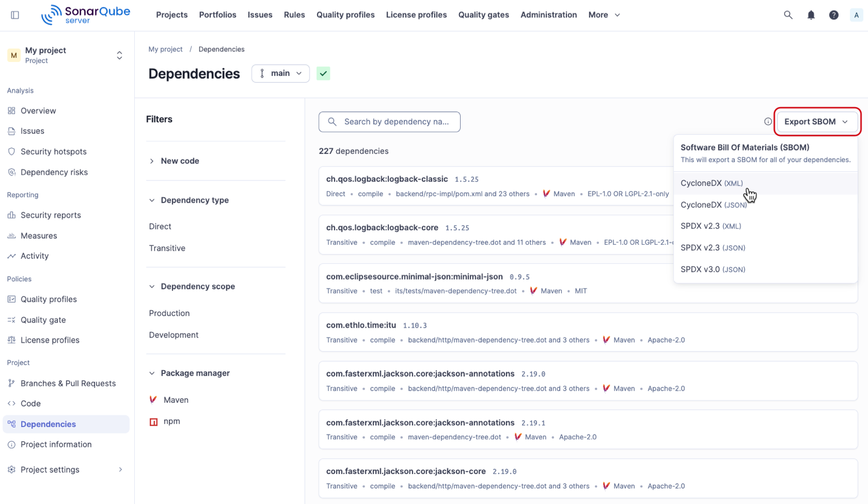Filter by Direct dependency type
This screenshot has height=504, width=868.
[x=160, y=227]
